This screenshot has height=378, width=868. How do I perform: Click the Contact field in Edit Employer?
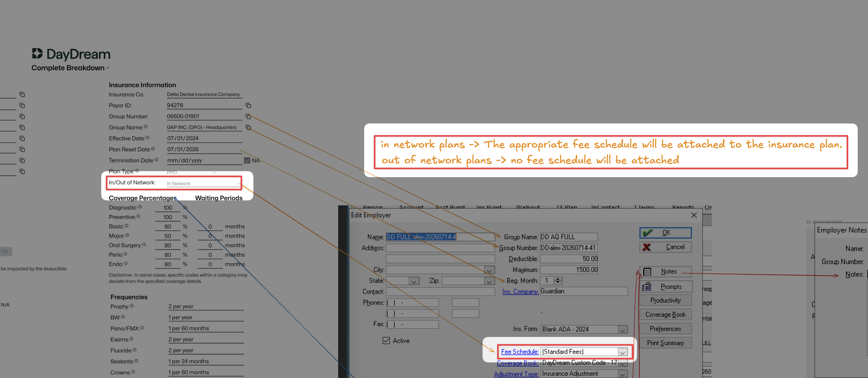[440, 292]
